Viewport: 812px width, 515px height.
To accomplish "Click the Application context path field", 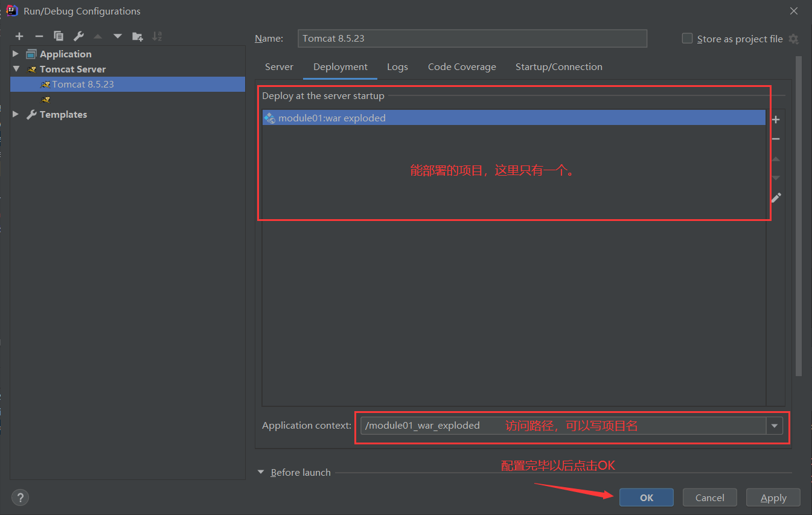I will pyautogui.click(x=563, y=426).
